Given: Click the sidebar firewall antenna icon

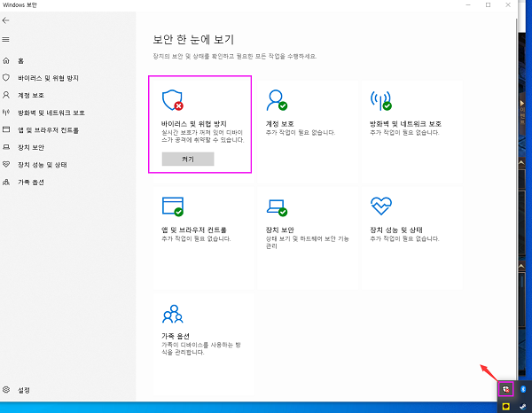Looking at the screenshot, I should (x=6, y=113).
